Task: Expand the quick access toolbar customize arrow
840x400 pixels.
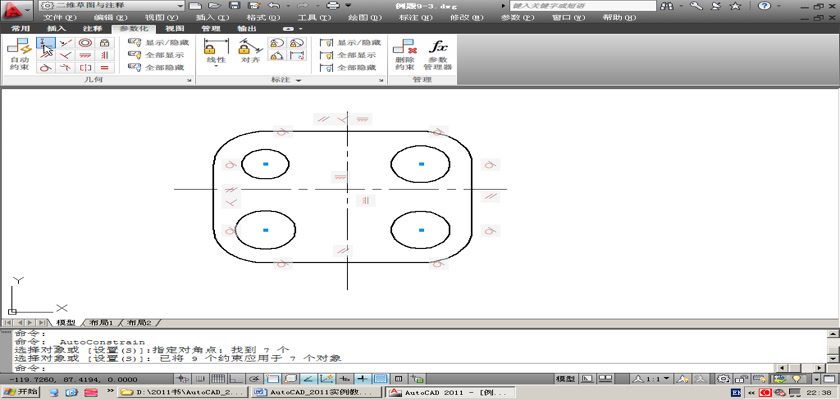Action: pos(348,5)
